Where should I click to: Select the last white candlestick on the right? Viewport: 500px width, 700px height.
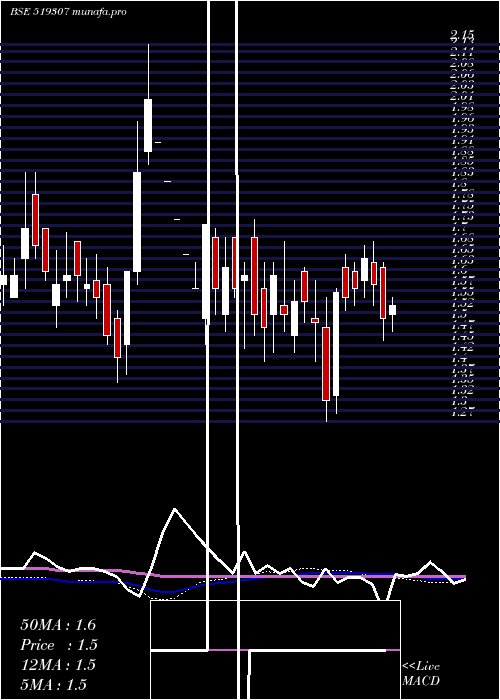click(392, 310)
